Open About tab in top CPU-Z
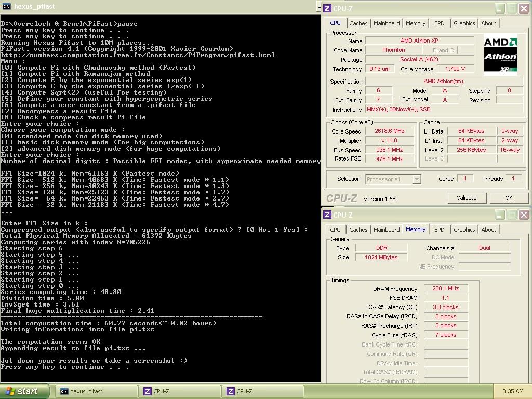 [488, 23]
